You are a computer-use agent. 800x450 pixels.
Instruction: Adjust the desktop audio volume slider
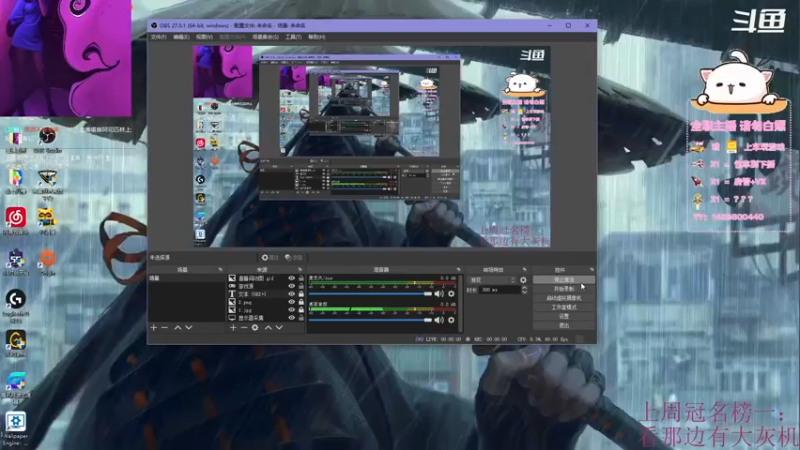click(370, 320)
